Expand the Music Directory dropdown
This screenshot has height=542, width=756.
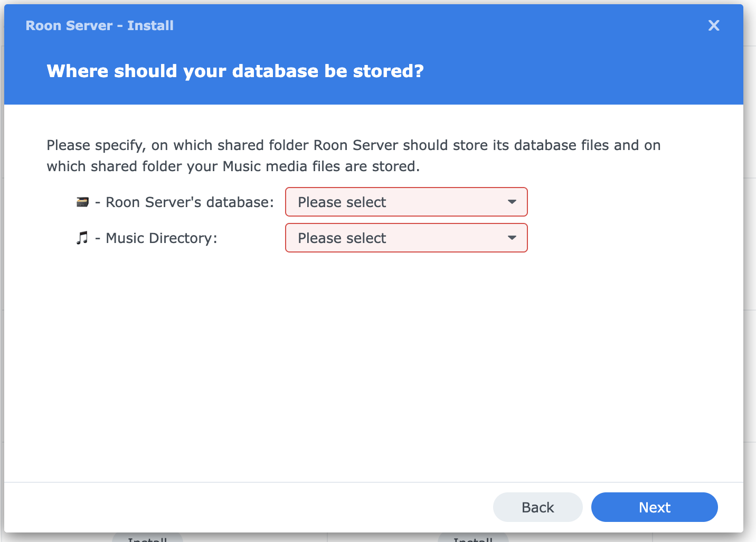pos(406,238)
